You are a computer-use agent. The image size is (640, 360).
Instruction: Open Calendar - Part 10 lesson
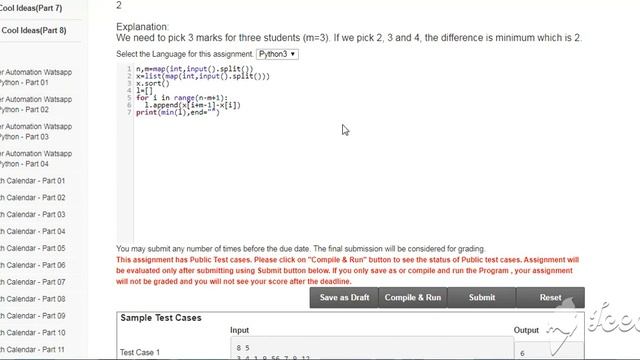click(x=33, y=333)
